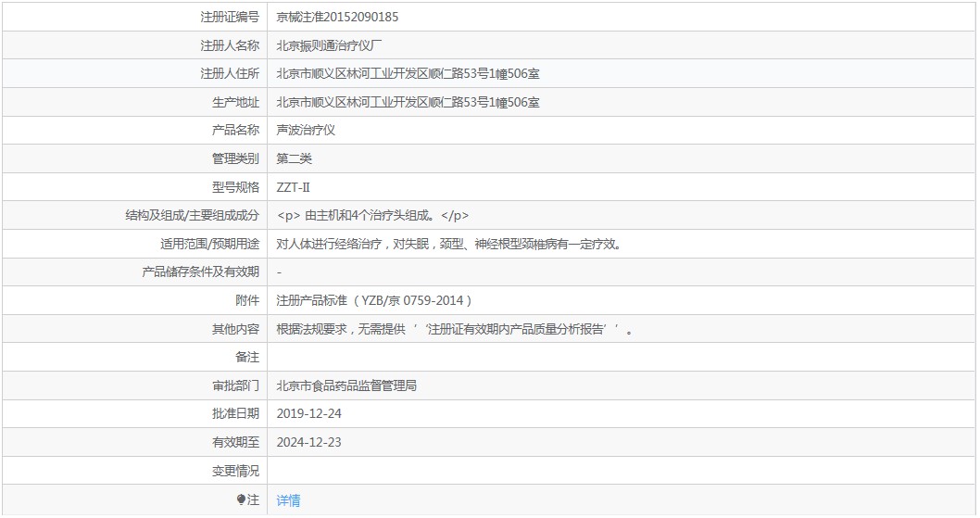Image resolution: width=980 pixels, height=518 pixels.
Task: Click the 生产地址 label
Action: coord(235,102)
